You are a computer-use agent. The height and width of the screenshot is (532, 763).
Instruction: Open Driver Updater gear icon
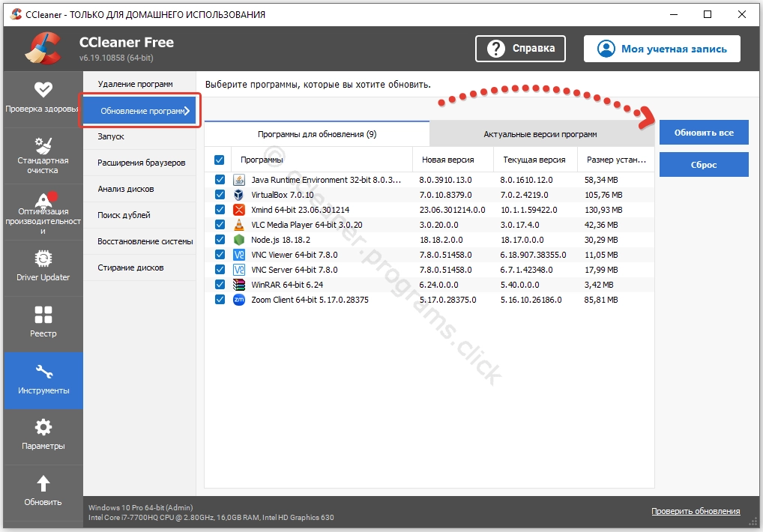pos(43,259)
